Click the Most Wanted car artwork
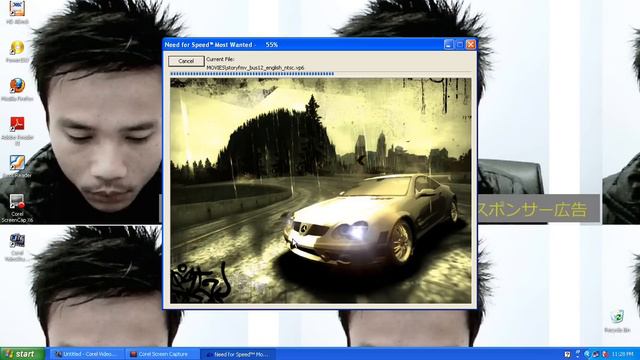 click(320, 191)
